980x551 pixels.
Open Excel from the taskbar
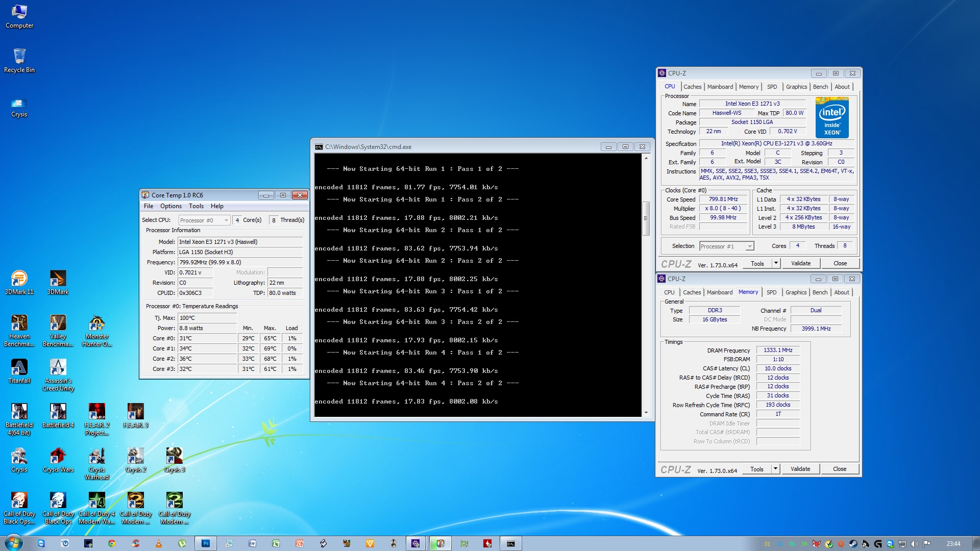[x=276, y=543]
